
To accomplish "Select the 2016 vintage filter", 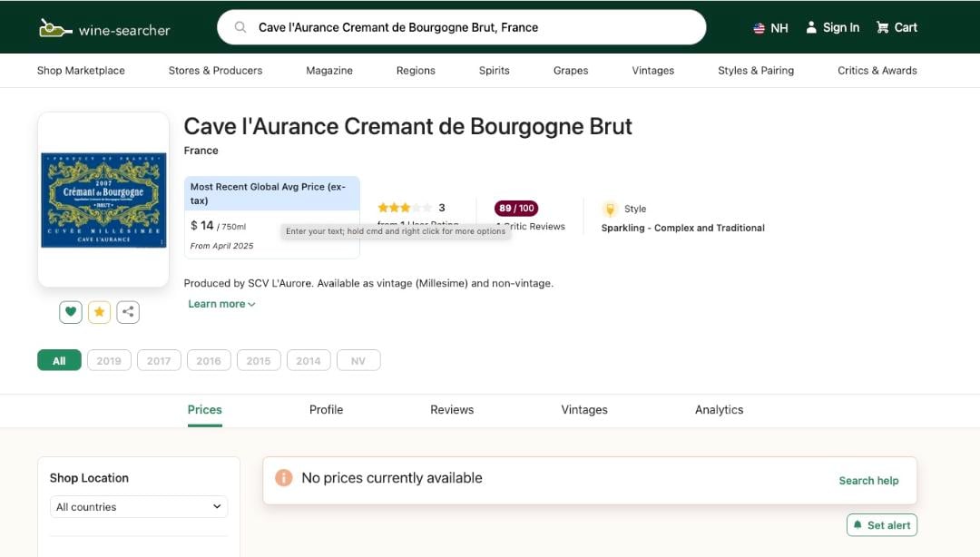I will pos(209,361).
